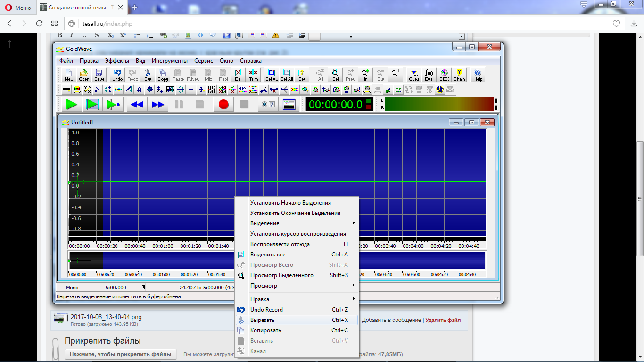Click the Удалить файл link

(x=443, y=320)
